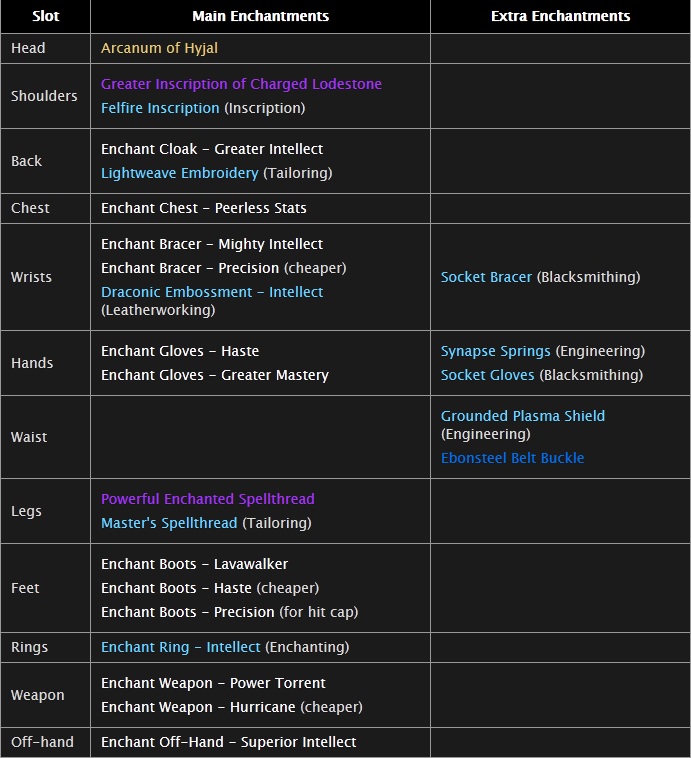Click Enchant Chest - Peerless Stats text
691x758 pixels.
204,208
